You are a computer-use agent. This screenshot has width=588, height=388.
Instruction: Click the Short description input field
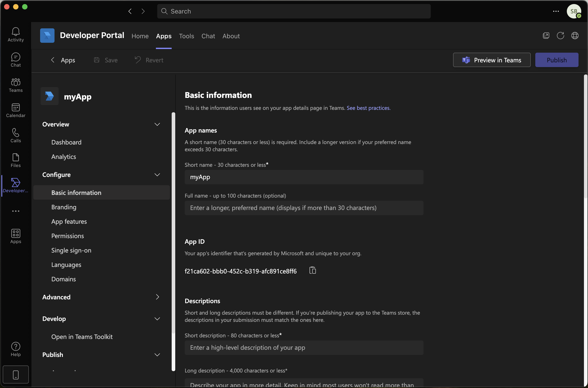click(304, 348)
